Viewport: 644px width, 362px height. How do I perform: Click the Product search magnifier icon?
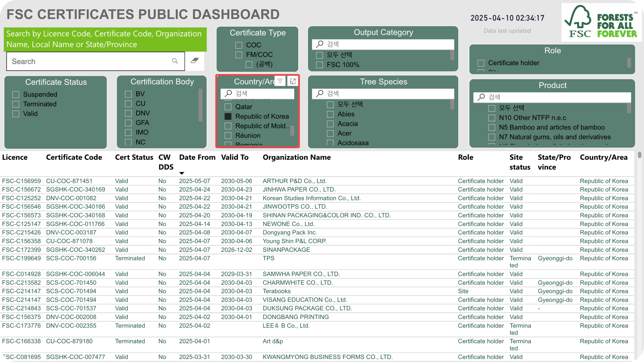point(481,97)
